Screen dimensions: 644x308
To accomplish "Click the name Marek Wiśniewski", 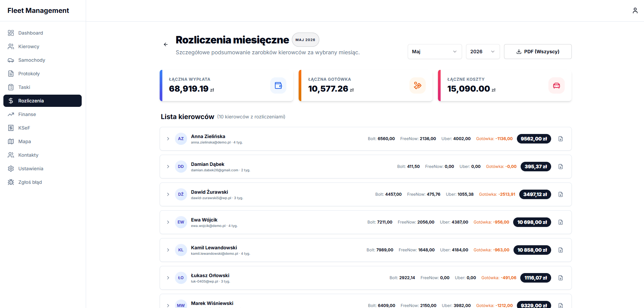I will pos(212,303).
